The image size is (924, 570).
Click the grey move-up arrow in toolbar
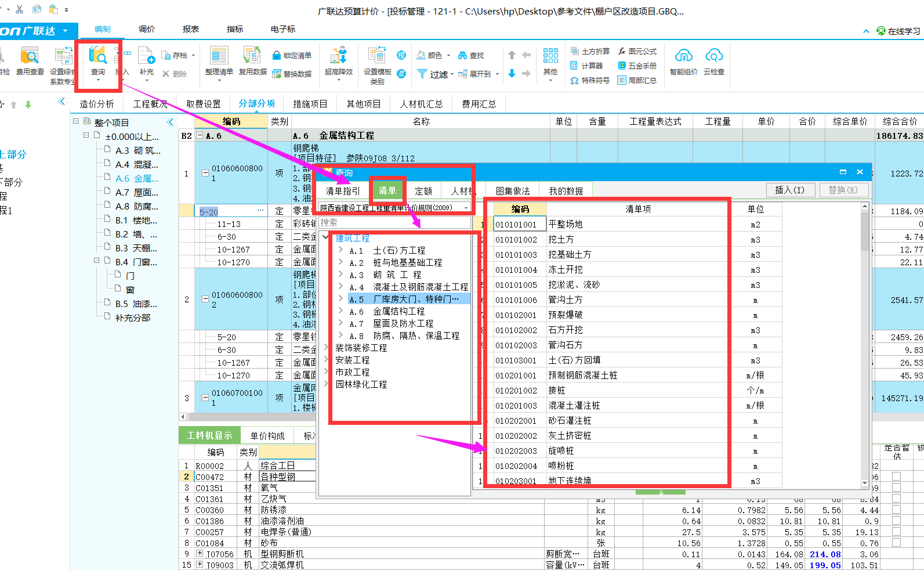512,55
